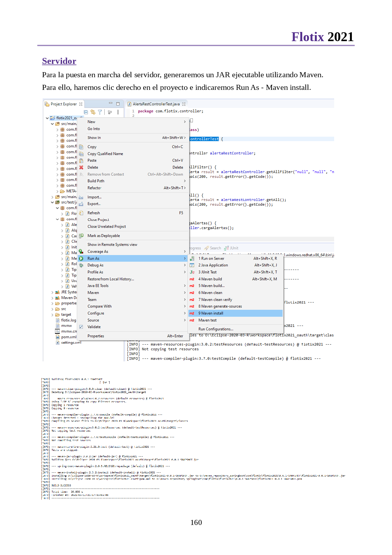Open the Show In submenu
Viewport: 392px width, 555px height.
pyautogui.click(x=133, y=138)
